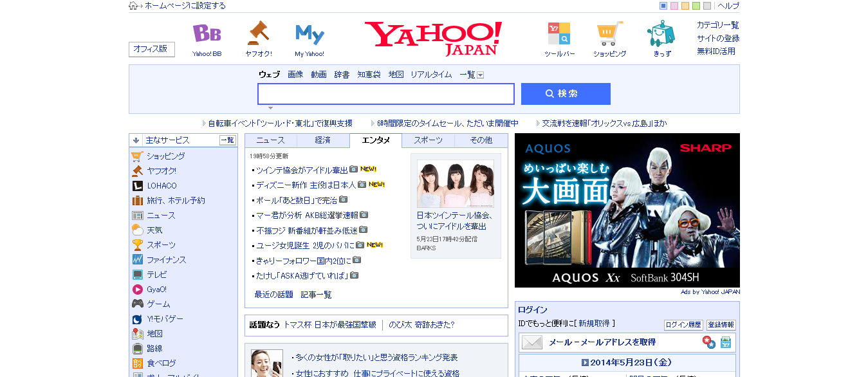The height and width of the screenshot is (377, 868).
Task: Expand the calendar date arrow for 2014年5月23日
Action: pyautogui.click(x=585, y=362)
